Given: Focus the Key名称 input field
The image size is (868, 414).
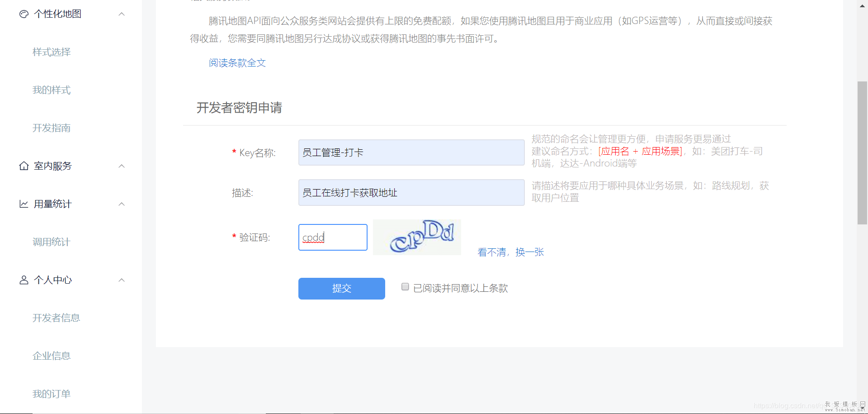Looking at the screenshot, I should (411, 152).
